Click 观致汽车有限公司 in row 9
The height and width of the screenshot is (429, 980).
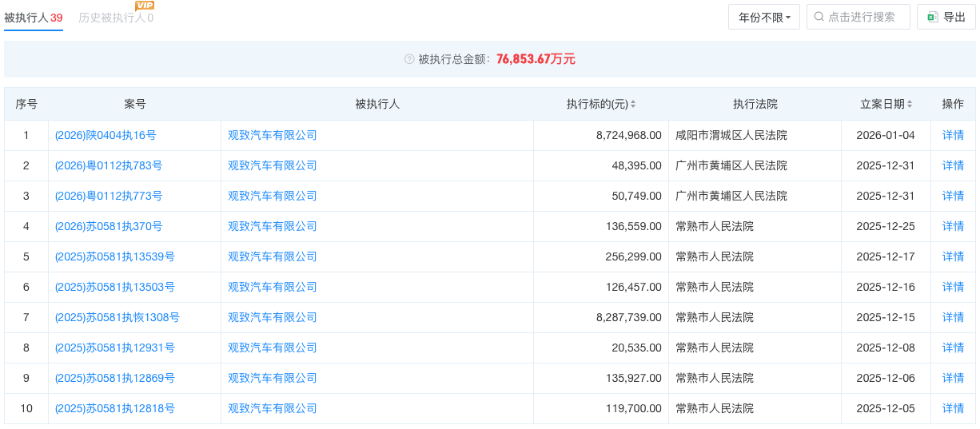pos(273,379)
